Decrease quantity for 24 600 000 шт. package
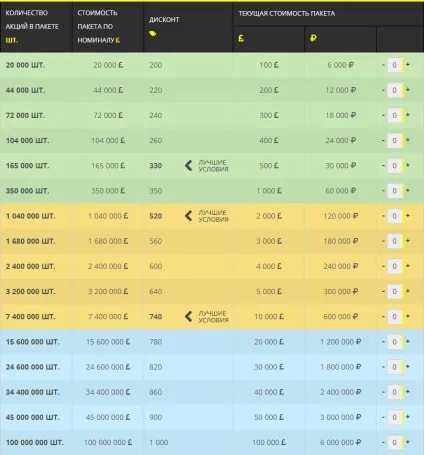Screen dimensions: 424x455 pos(383,367)
